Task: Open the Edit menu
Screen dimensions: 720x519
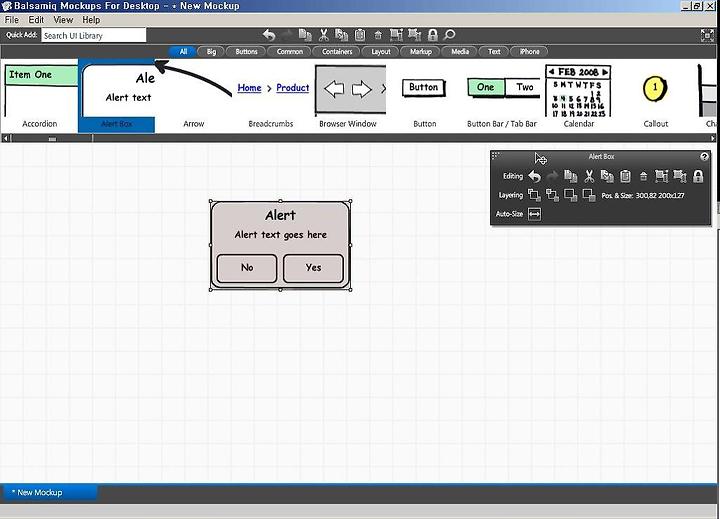Action: pyautogui.click(x=36, y=20)
